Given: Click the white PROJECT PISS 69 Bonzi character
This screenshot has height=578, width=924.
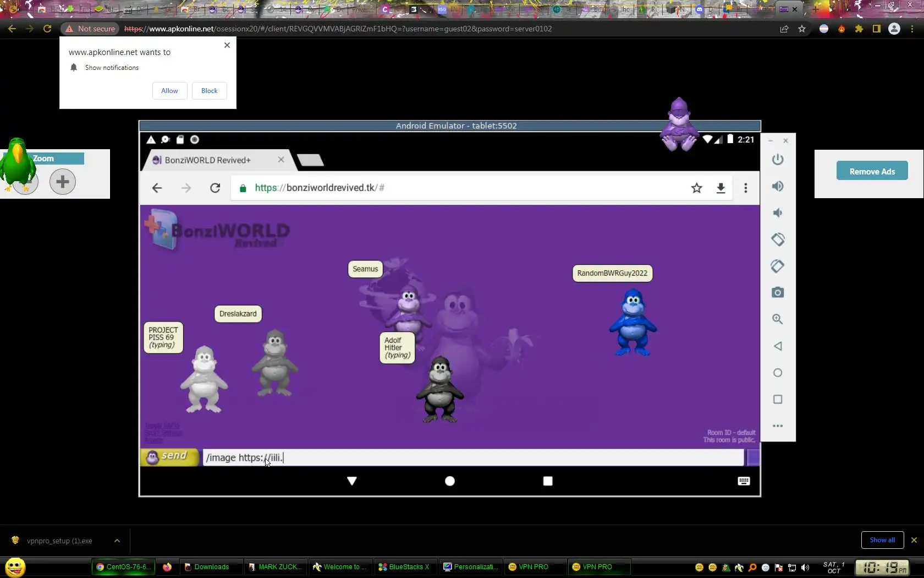Looking at the screenshot, I should click(x=204, y=379).
